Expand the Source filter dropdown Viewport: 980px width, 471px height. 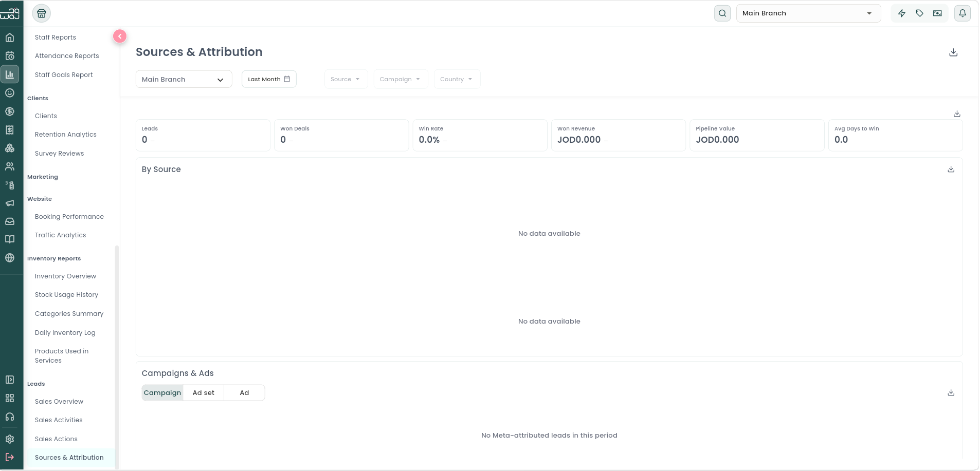point(346,79)
